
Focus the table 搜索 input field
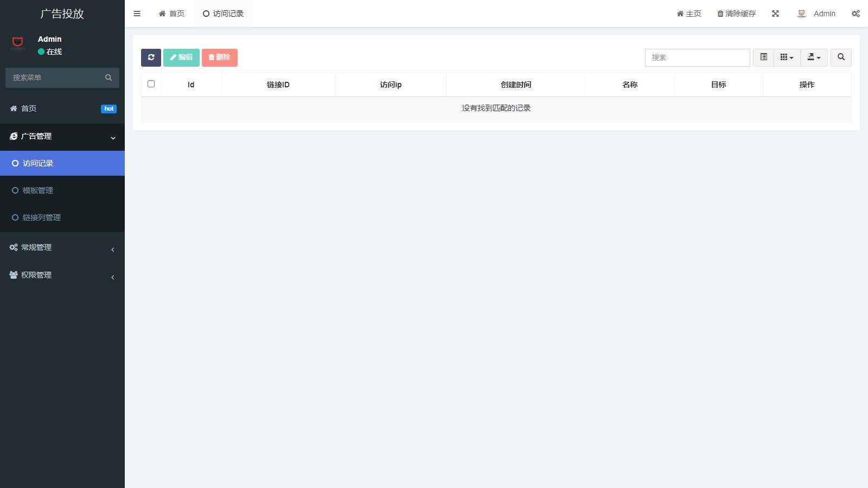click(697, 57)
